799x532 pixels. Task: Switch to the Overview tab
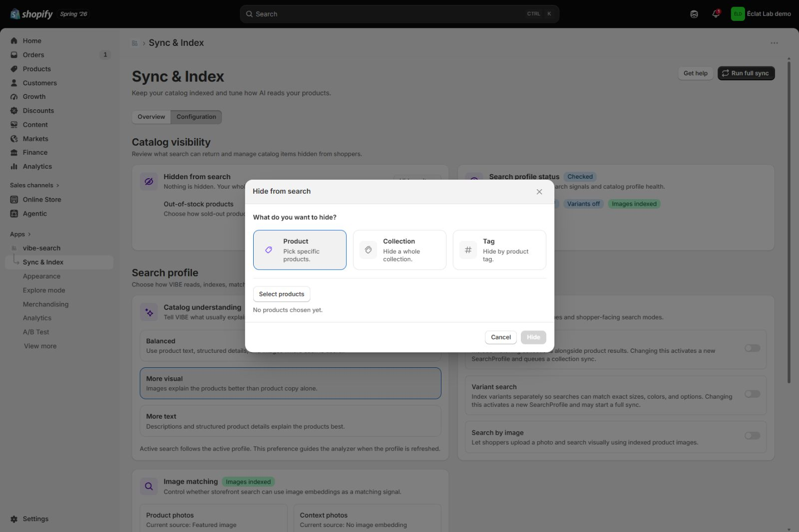point(151,117)
